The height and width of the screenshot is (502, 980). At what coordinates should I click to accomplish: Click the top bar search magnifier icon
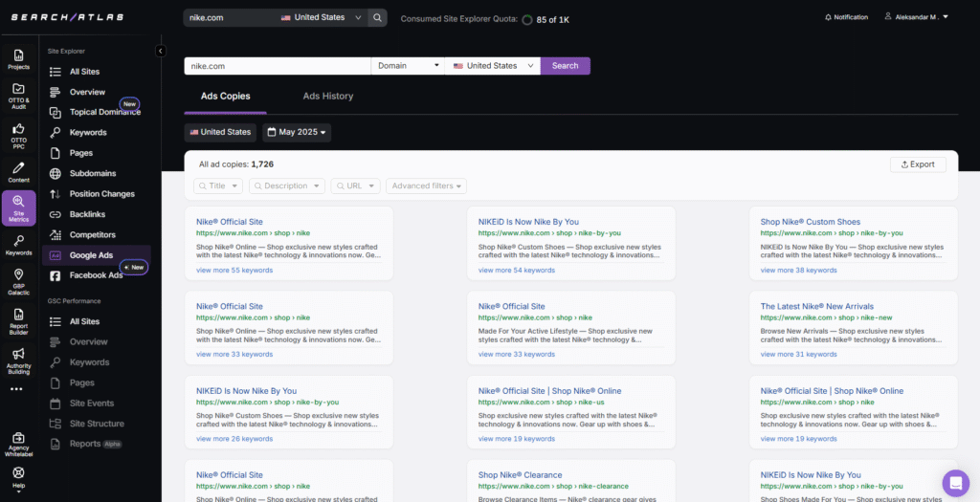[377, 17]
